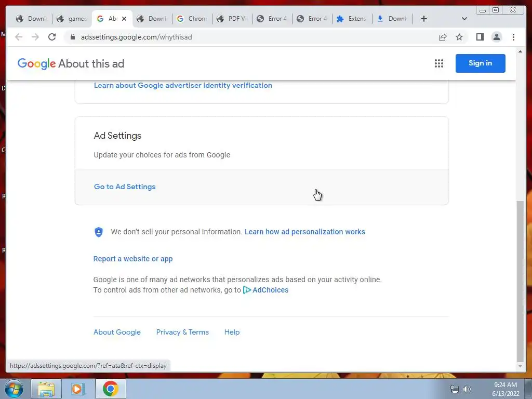532x399 pixels.
Task: Reload the current page
Action: [x=52, y=37]
